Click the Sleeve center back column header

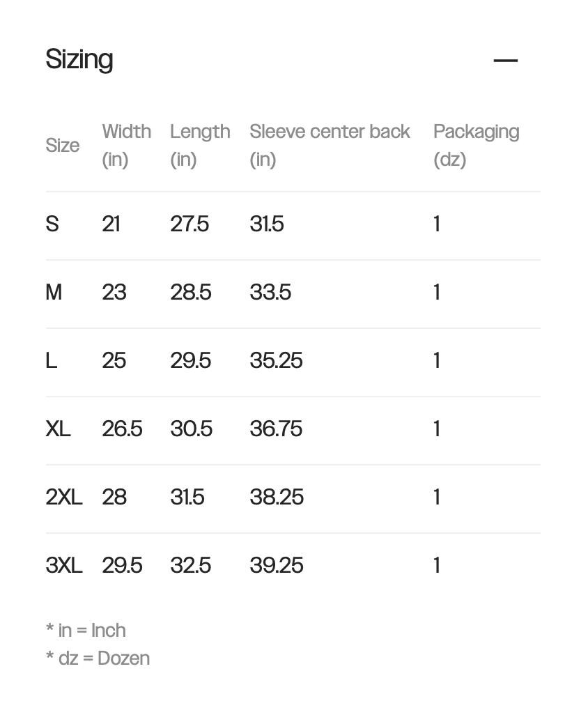330,146
